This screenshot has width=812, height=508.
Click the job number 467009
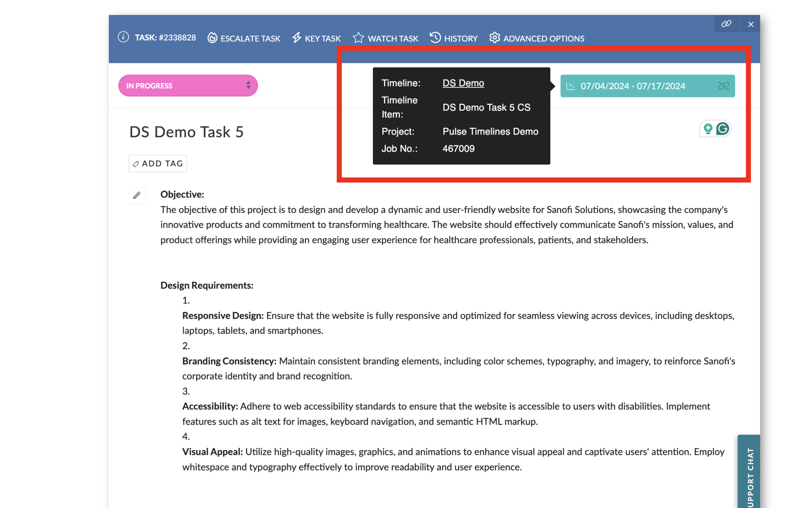[x=458, y=148]
